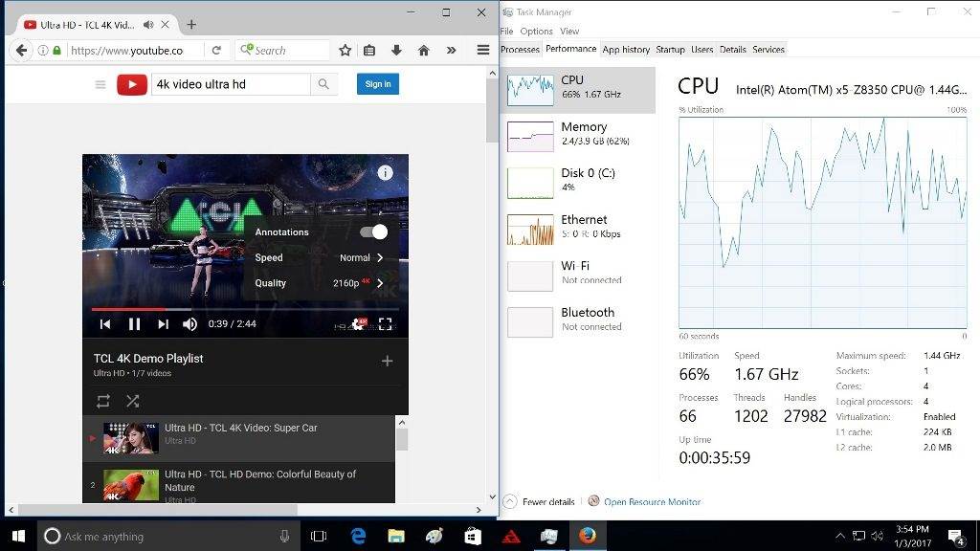The height and width of the screenshot is (551, 980).
Task: Switch to the App history tab
Action: (x=626, y=49)
